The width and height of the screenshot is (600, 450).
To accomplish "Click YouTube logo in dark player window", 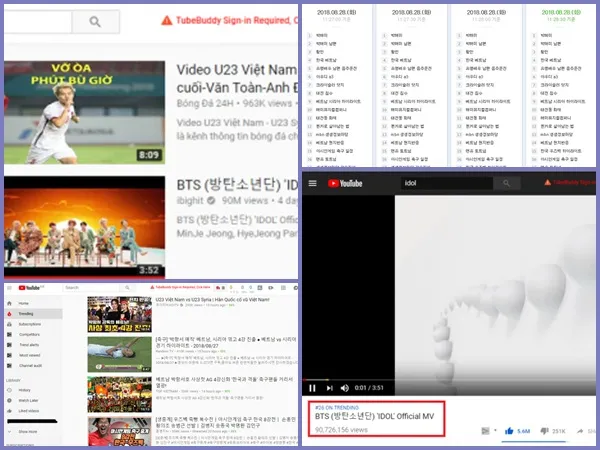I will [345, 183].
